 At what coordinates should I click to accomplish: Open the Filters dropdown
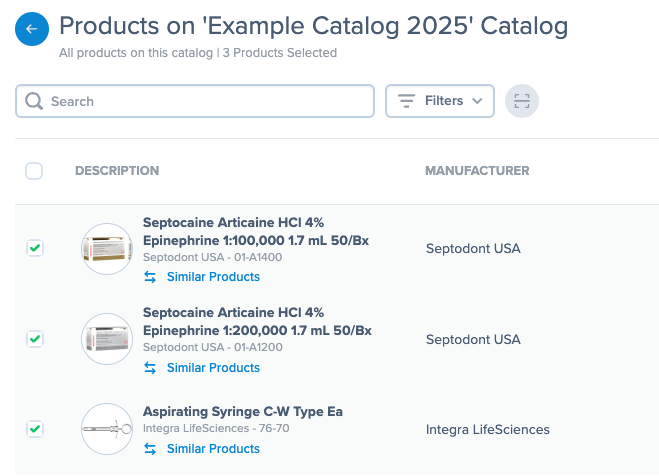click(440, 101)
